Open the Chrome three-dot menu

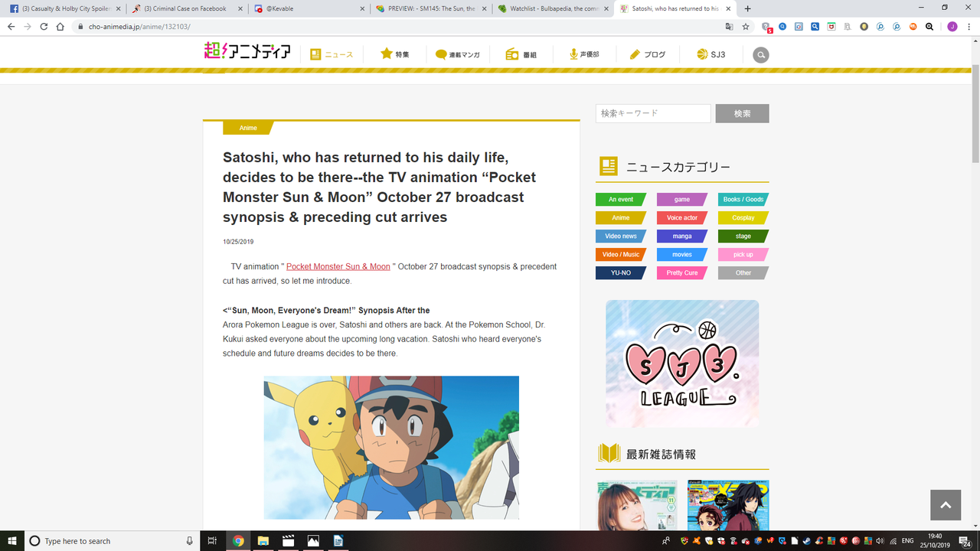click(x=969, y=26)
